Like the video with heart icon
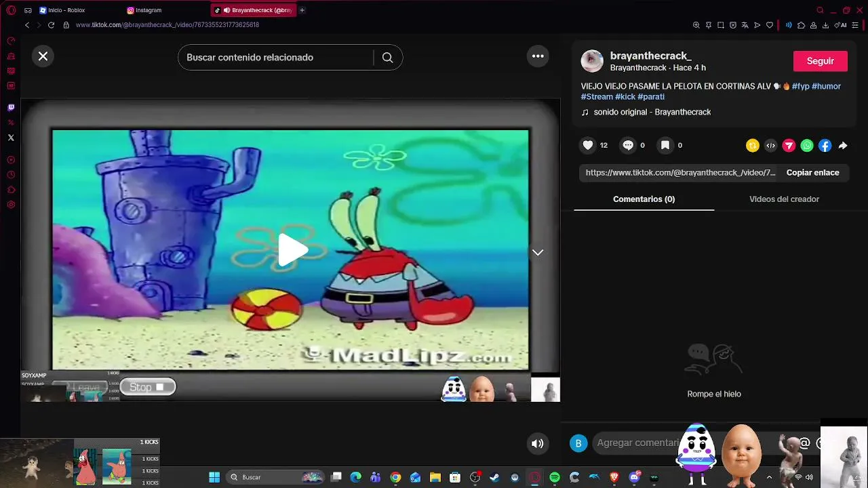 coord(588,145)
